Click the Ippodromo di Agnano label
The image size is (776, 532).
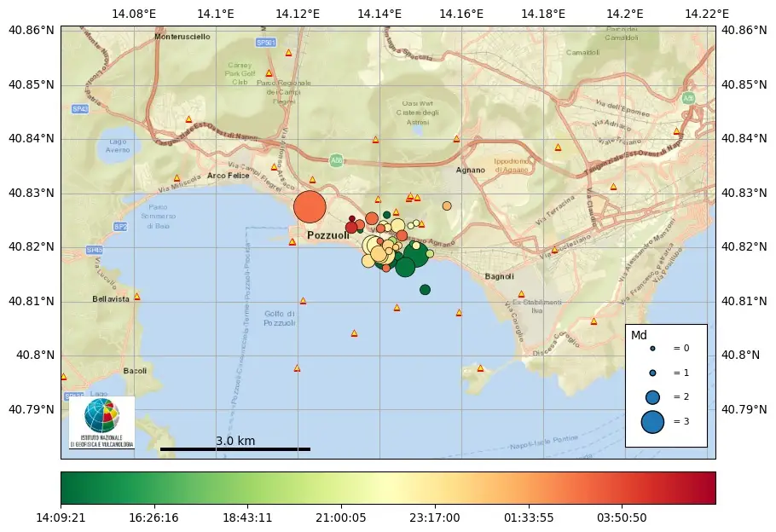coord(512,165)
